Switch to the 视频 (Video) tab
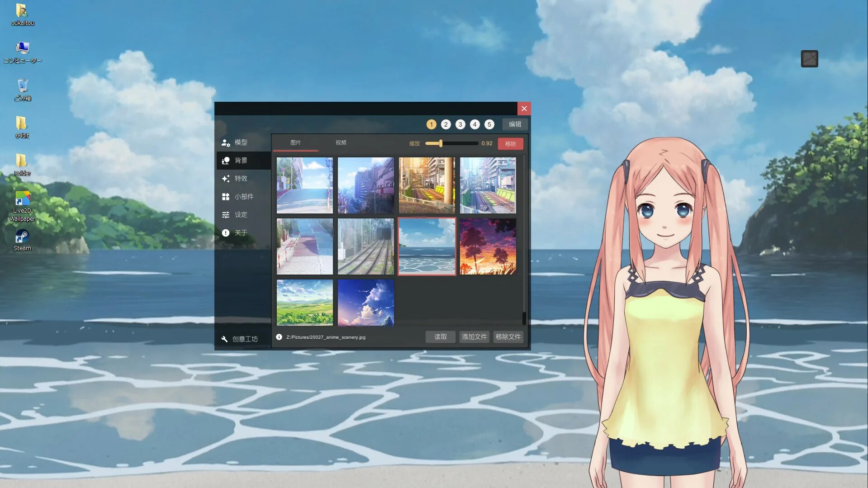The height and width of the screenshot is (488, 868). pyautogui.click(x=341, y=143)
